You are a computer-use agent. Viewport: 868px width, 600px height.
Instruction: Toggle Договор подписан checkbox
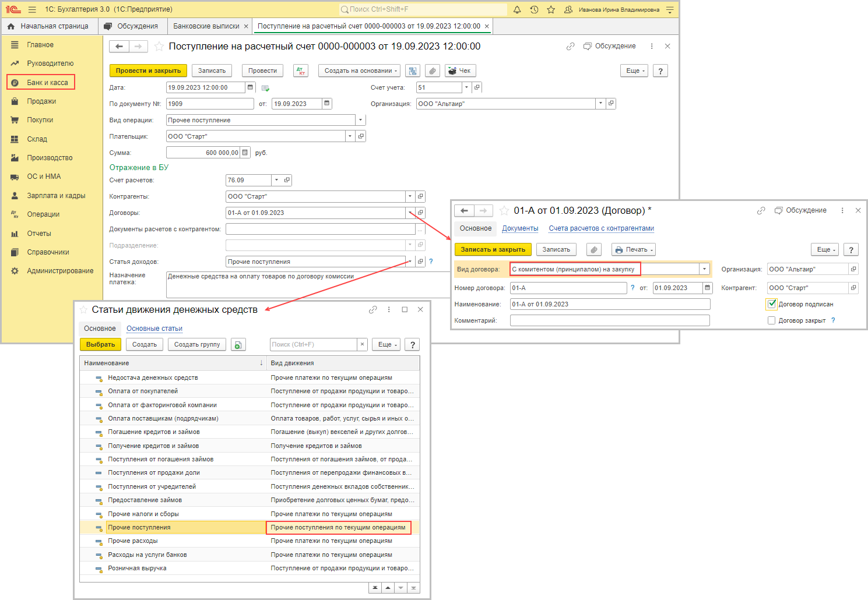tap(772, 304)
